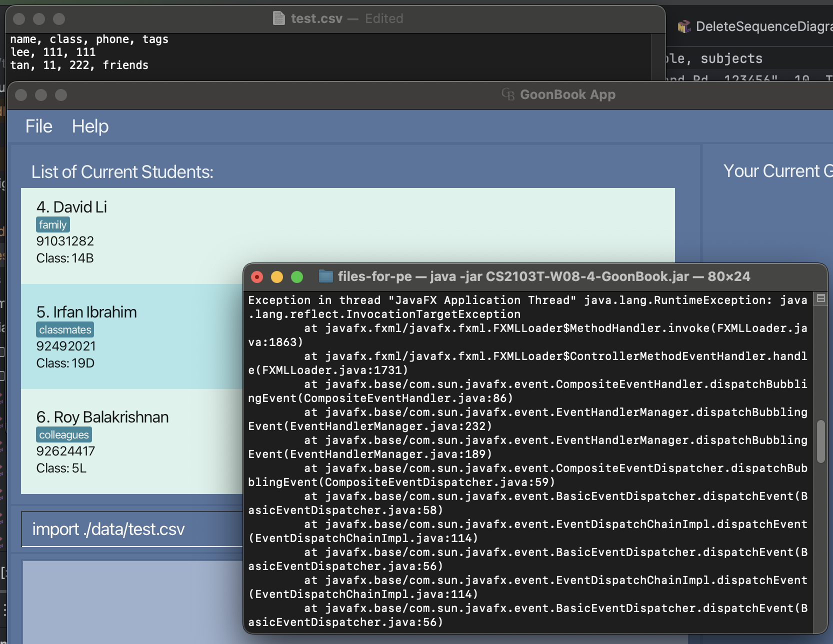Screen dimensions: 833x644
Task: Click the EventHandlerManager.java:232 stack trace line
Action: pos(527,419)
